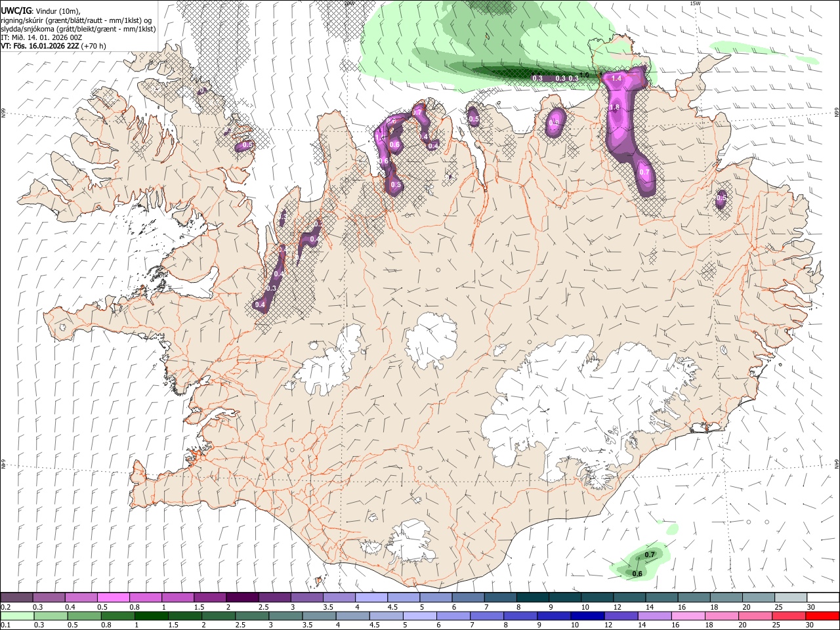Click the '12' label on the snow legend
The height and width of the screenshot is (630, 840).
click(617, 607)
